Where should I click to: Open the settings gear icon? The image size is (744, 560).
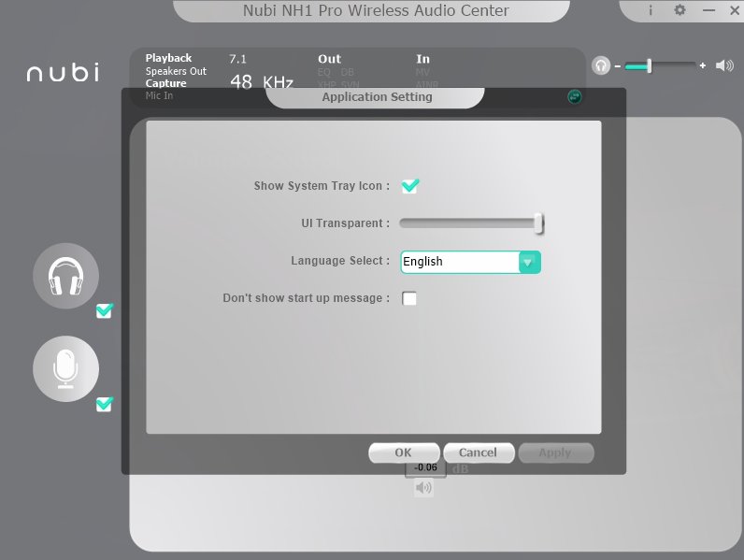tap(680, 10)
